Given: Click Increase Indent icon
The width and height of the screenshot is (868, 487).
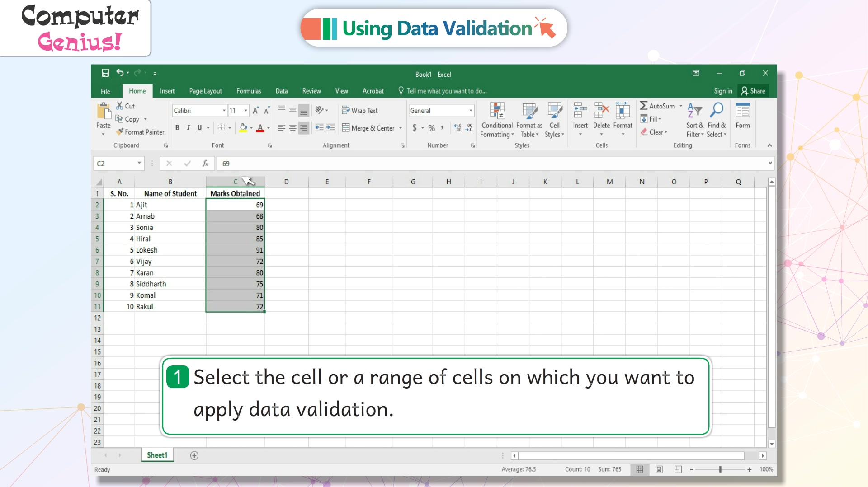Looking at the screenshot, I should click(x=330, y=128).
